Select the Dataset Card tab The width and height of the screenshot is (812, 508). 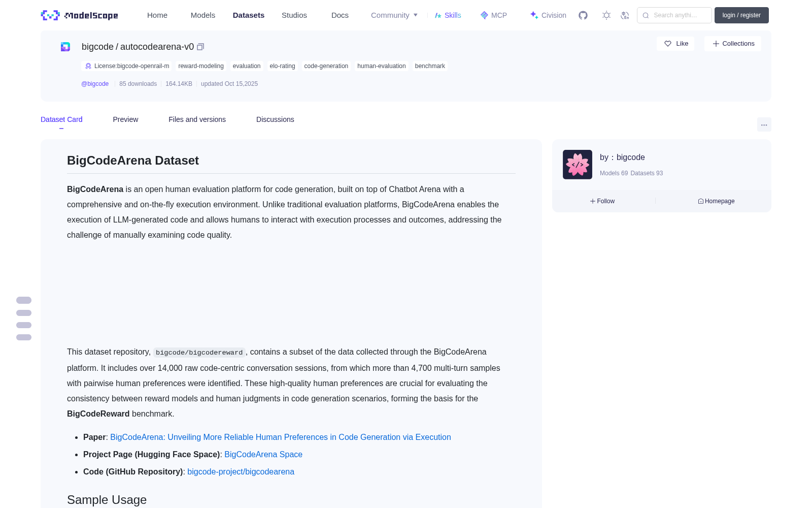pos(61,119)
